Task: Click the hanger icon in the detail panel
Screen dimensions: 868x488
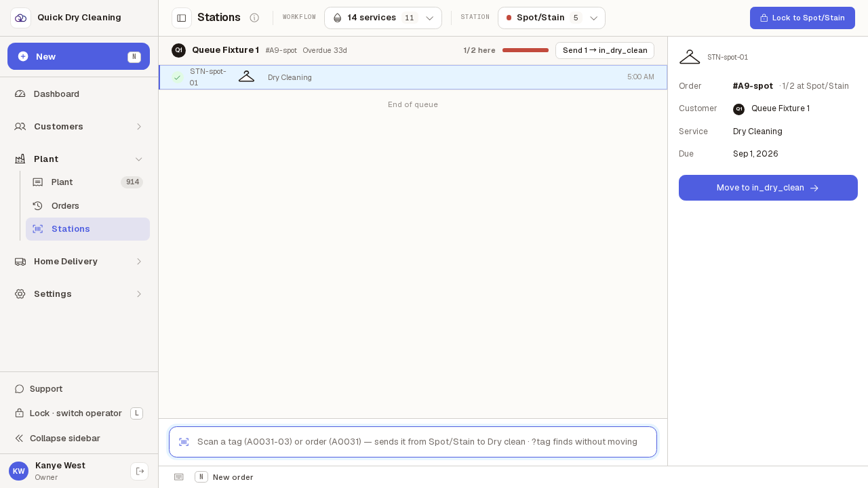Action: coord(690,57)
